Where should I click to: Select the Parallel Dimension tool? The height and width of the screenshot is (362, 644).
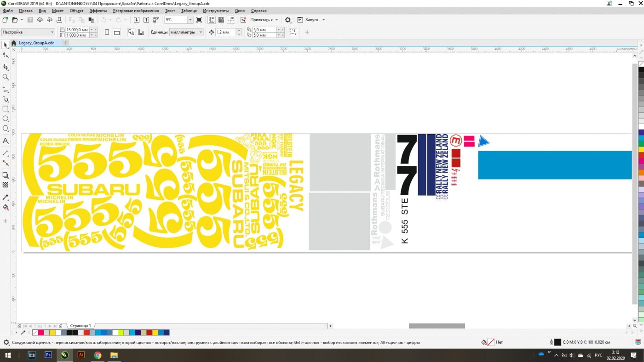(6, 153)
